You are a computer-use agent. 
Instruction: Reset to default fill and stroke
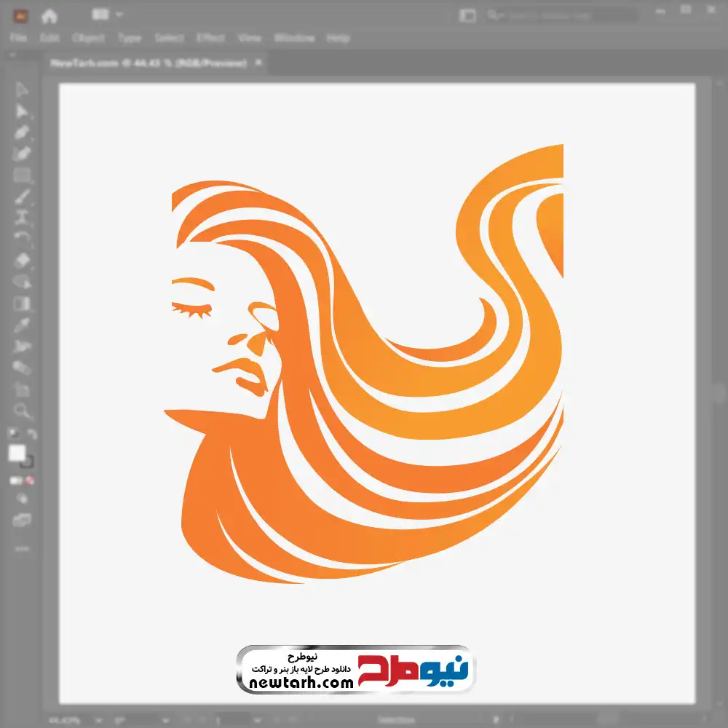(12, 434)
